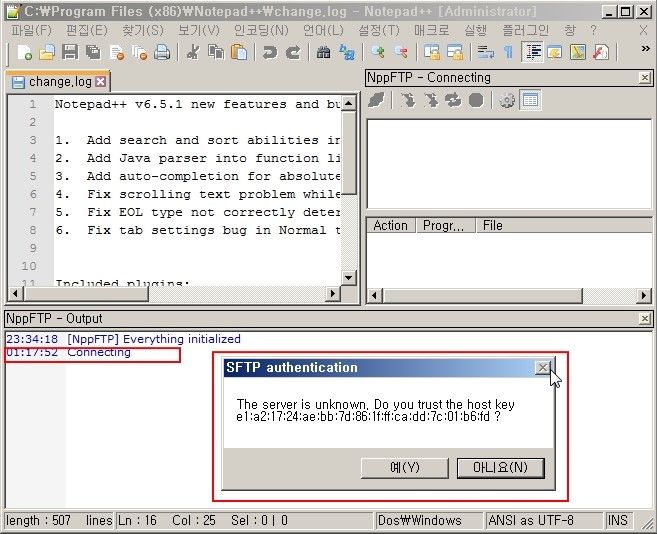Open the 설정(T) menu
The image size is (657, 534).
pos(379,30)
